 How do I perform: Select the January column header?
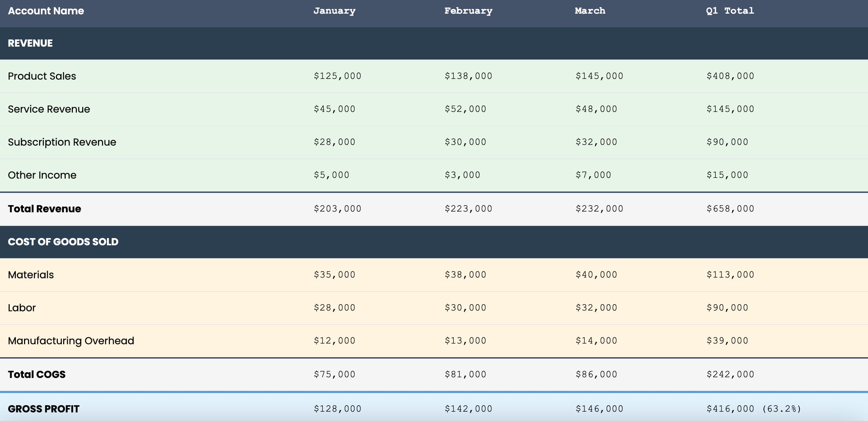pyautogui.click(x=334, y=11)
